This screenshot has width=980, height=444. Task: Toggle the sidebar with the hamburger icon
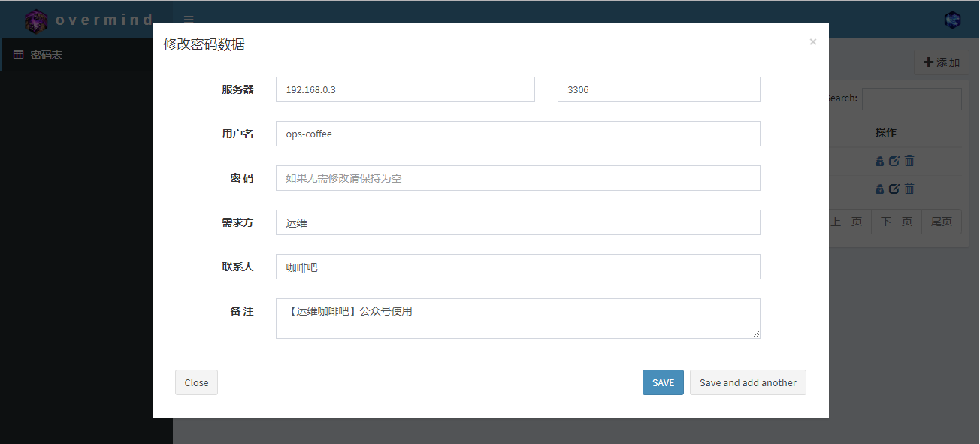188,20
